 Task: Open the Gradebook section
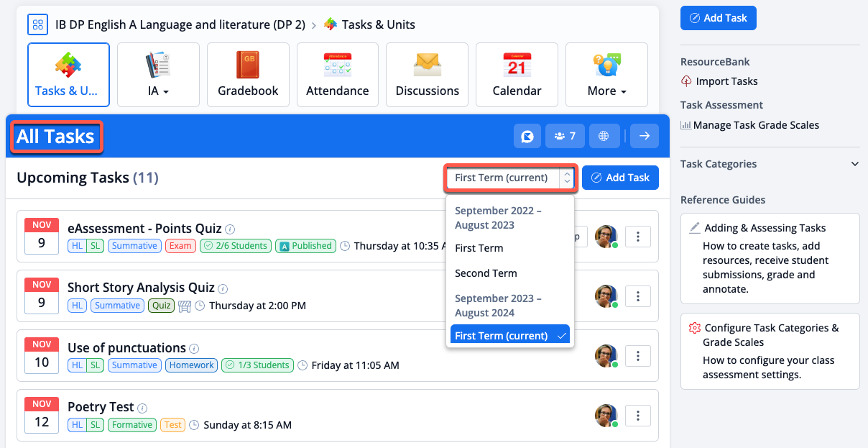(248, 75)
